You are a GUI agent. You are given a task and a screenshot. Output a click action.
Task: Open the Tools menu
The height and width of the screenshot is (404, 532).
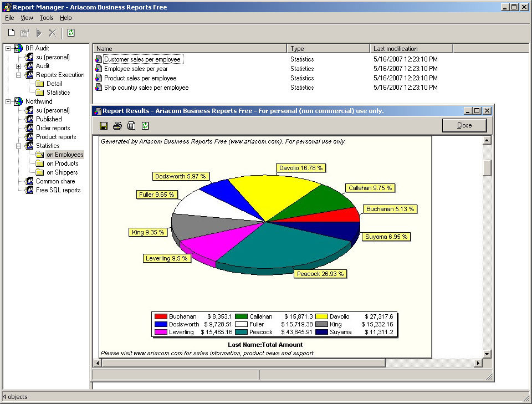click(47, 18)
